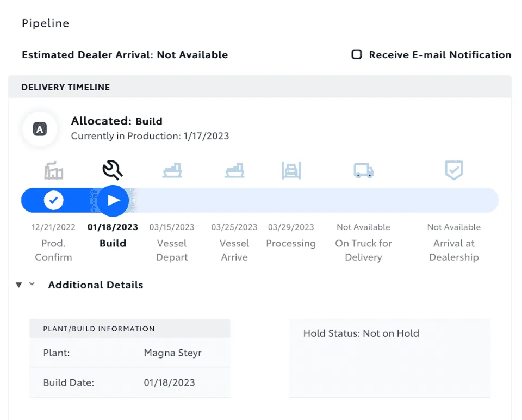The image size is (522, 420).
Task: Click the 03/15/2023 date
Action: (x=172, y=227)
